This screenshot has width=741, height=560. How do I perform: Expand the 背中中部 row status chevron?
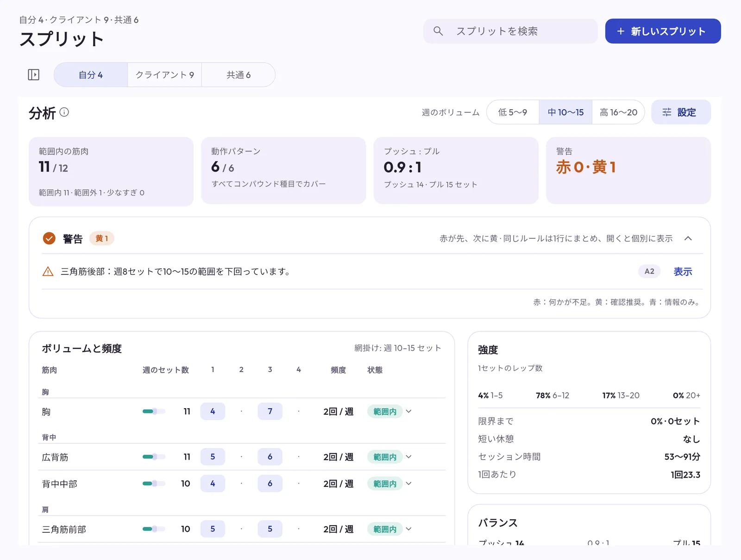(x=408, y=484)
